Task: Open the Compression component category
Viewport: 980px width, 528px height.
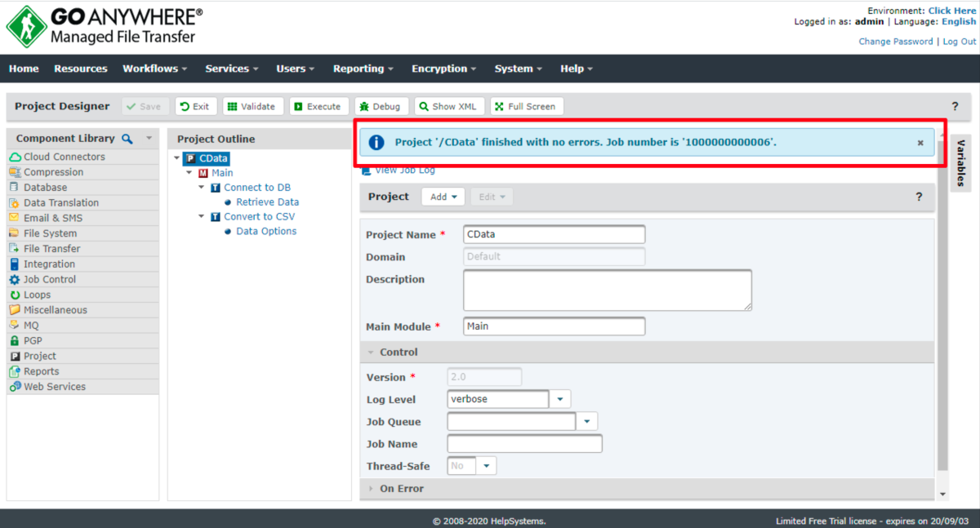Action: [82, 172]
